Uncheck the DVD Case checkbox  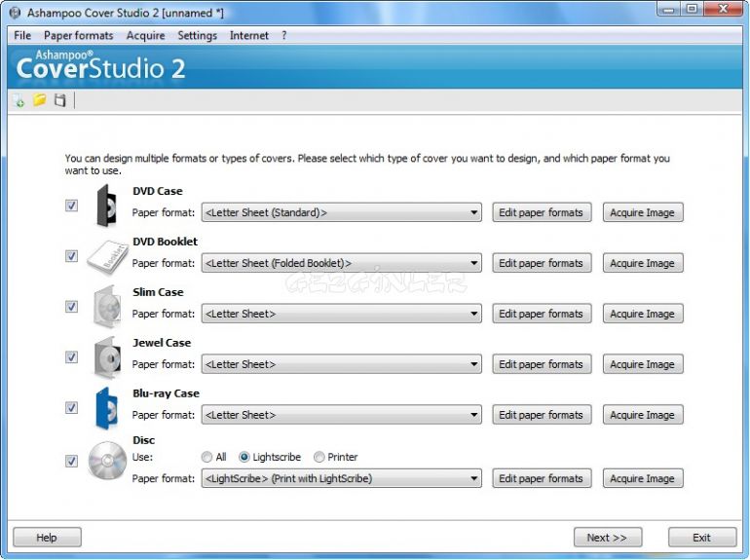click(71, 205)
